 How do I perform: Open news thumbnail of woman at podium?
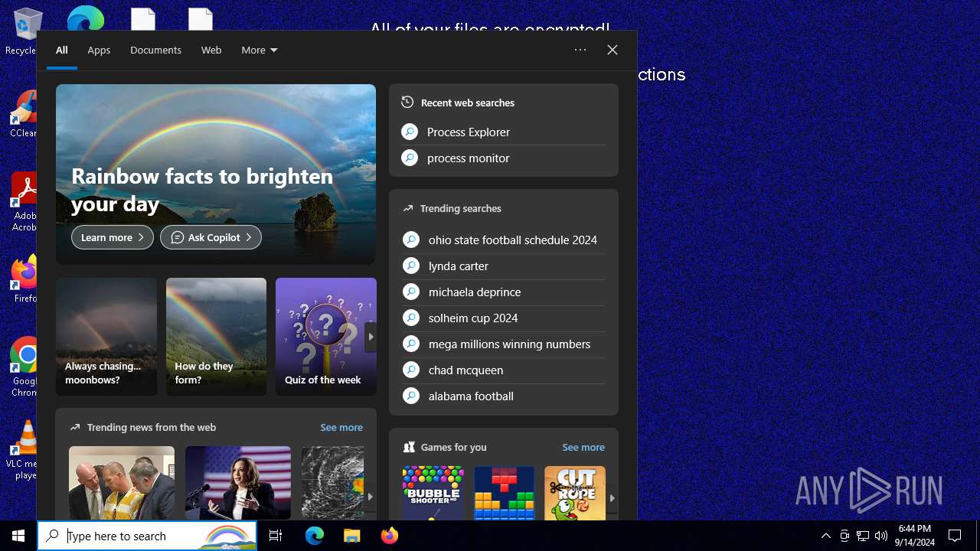pos(238,484)
